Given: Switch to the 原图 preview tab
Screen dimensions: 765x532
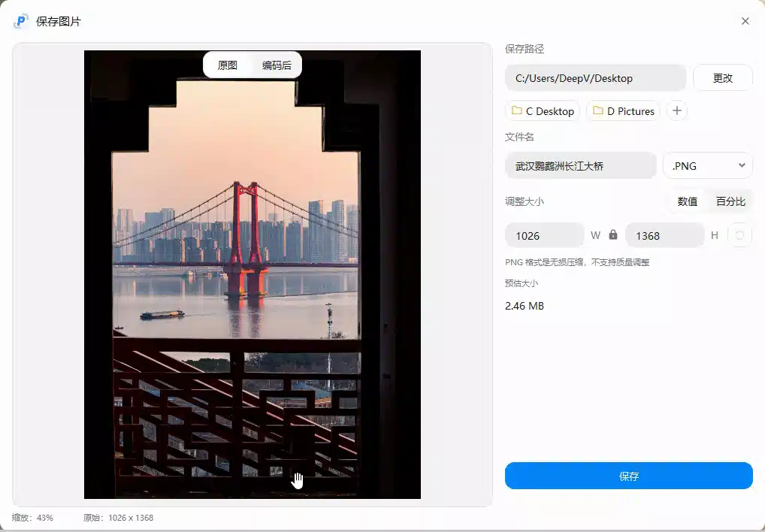Looking at the screenshot, I should (x=227, y=65).
